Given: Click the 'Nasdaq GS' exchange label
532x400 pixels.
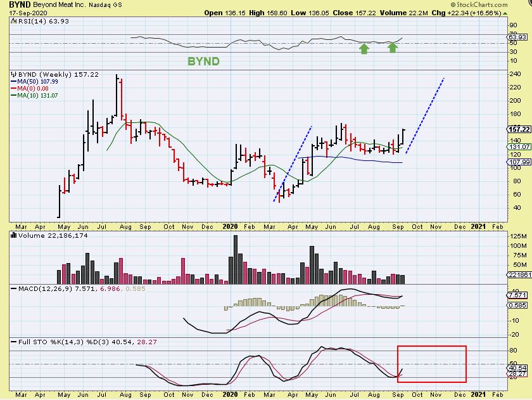Looking at the screenshot, I should (x=105, y=5).
